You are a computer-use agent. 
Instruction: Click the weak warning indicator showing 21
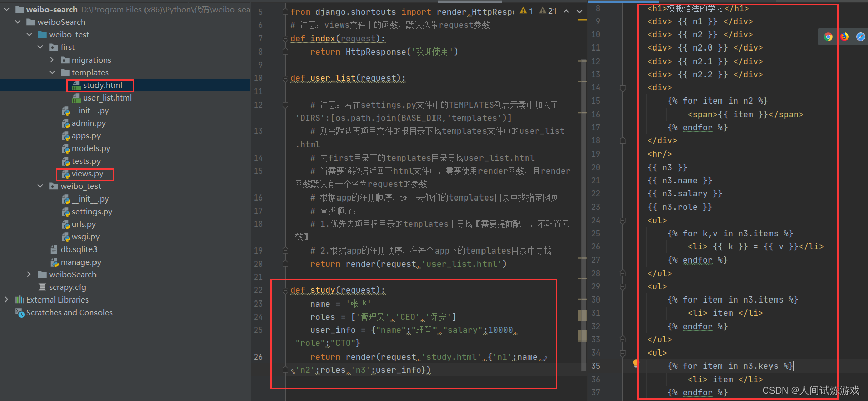(x=548, y=11)
